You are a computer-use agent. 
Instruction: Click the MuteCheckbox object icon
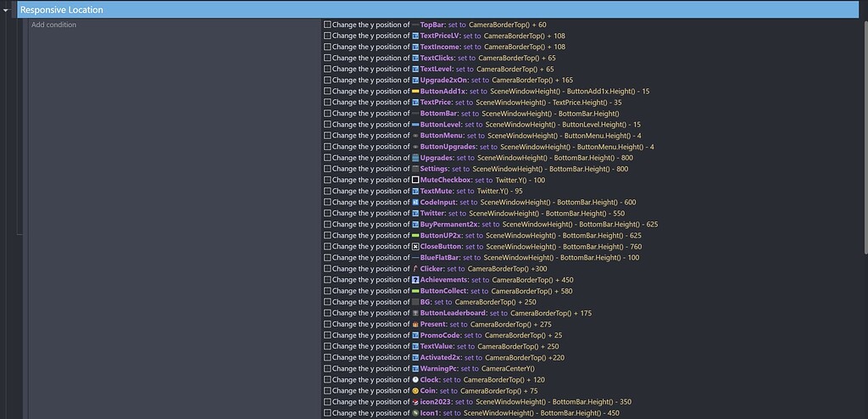[415, 180]
